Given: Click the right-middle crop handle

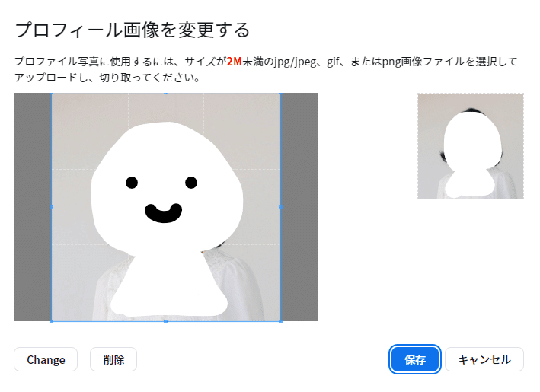Looking at the screenshot, I should point(280,207).
